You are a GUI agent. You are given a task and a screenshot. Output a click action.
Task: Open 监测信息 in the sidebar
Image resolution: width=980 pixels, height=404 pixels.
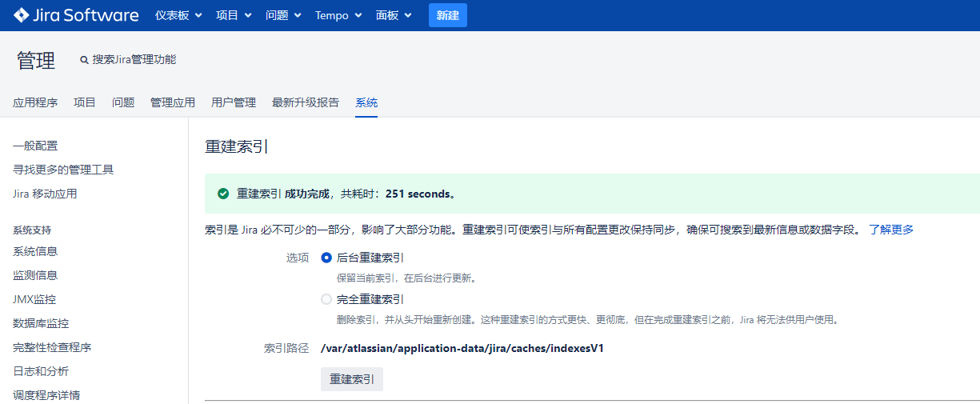click(x=35, y=275)
